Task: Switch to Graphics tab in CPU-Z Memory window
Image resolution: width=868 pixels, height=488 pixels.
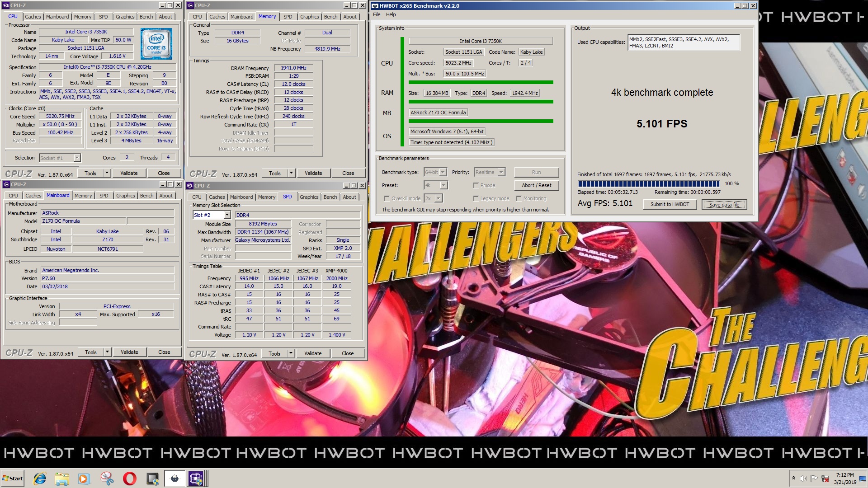Action: pos(310,17)
